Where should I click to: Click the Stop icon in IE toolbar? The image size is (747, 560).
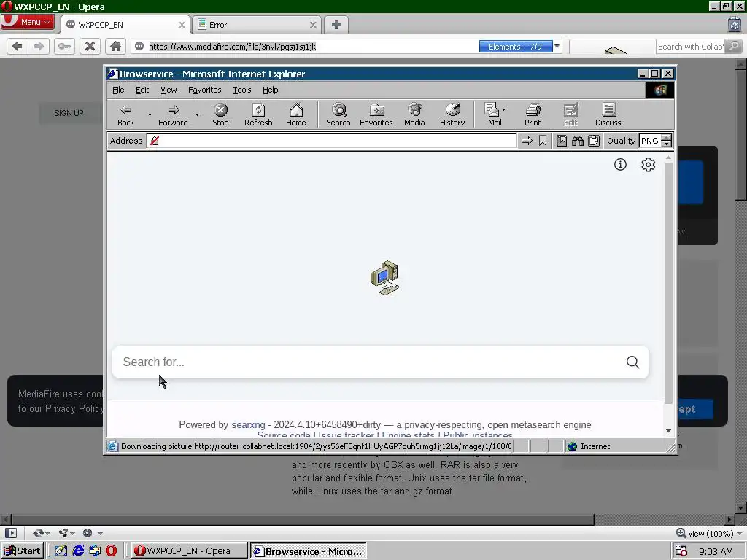(x=220, y=115)
